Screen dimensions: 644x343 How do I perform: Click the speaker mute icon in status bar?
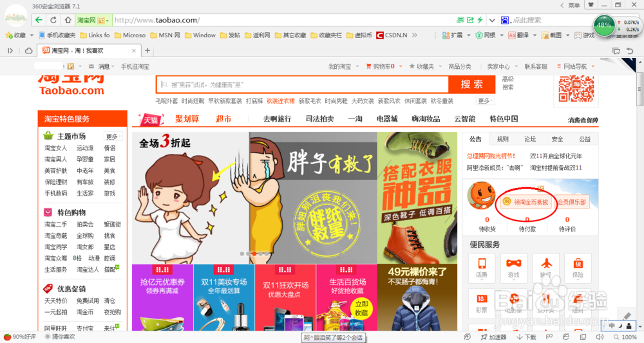[x=600, y=337]
